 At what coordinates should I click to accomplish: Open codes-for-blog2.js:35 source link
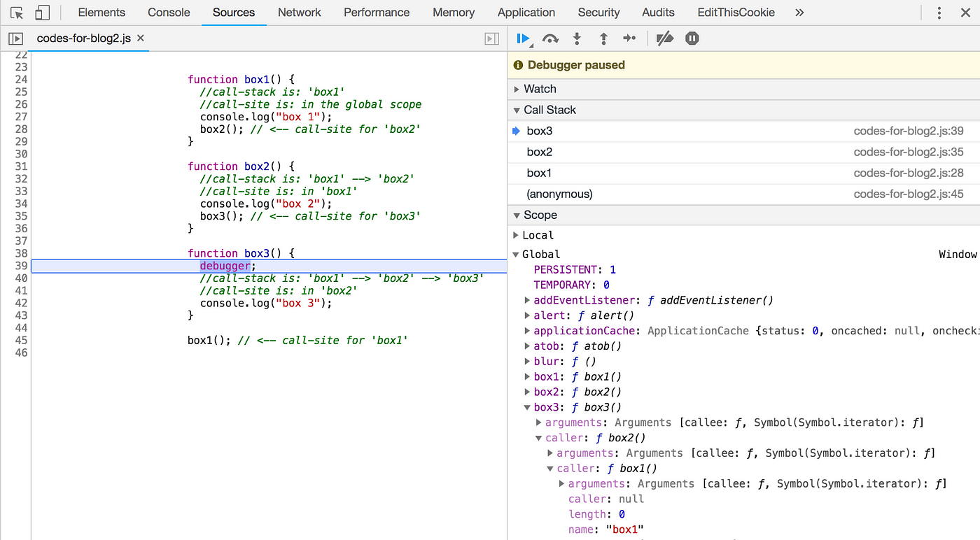(x=909, y=152)
